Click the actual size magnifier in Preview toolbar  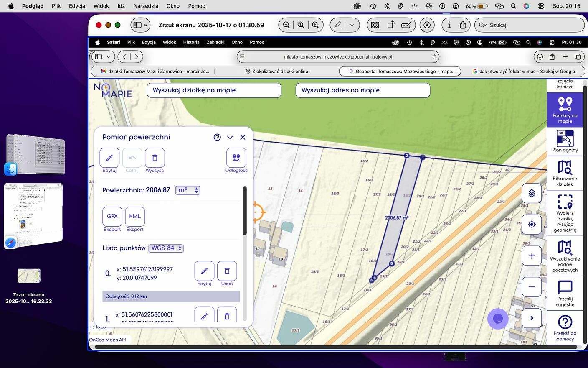pos(301,25)
